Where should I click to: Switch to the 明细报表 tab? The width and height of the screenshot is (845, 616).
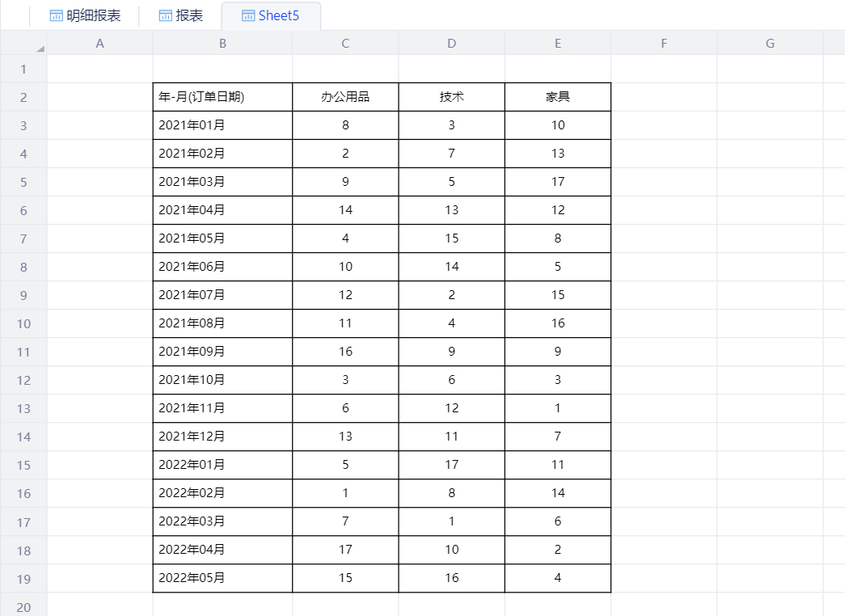[x=86, y=15]
